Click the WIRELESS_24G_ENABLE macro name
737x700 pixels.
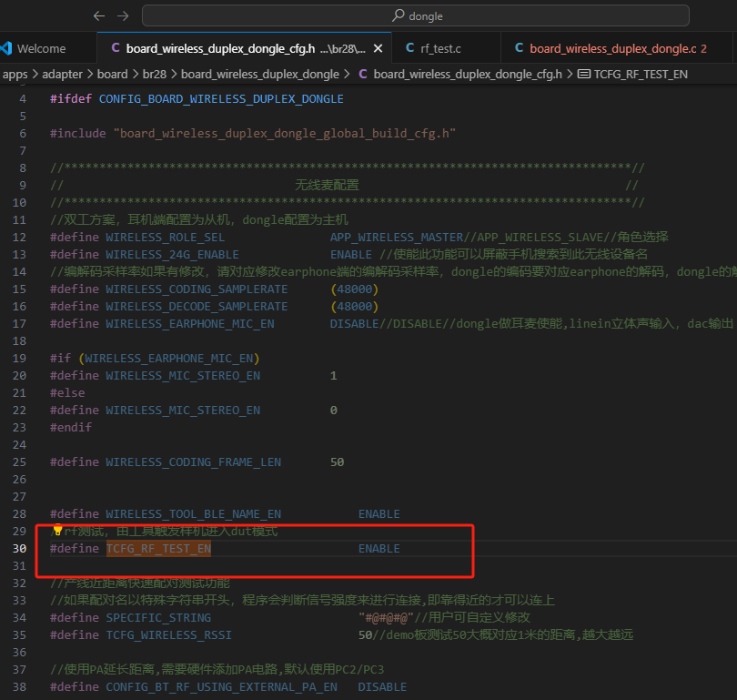[x=172, y=255]
